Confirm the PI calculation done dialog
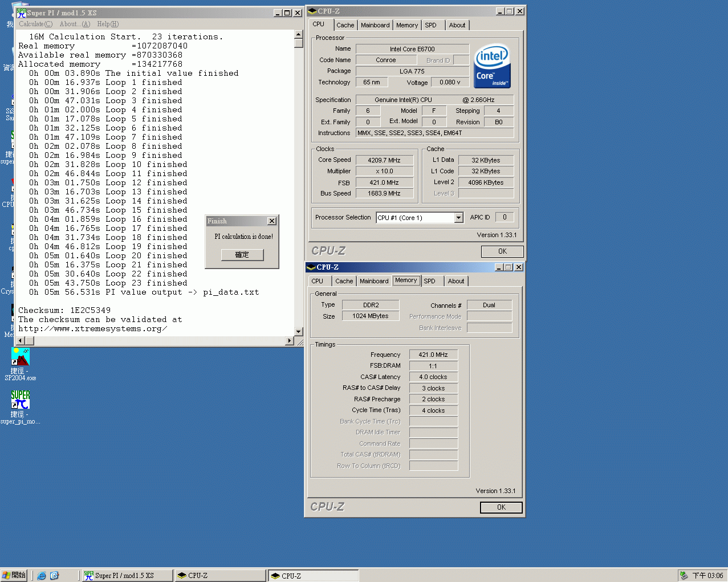This screenshot has width=728, height=582. tap(242, 255)
